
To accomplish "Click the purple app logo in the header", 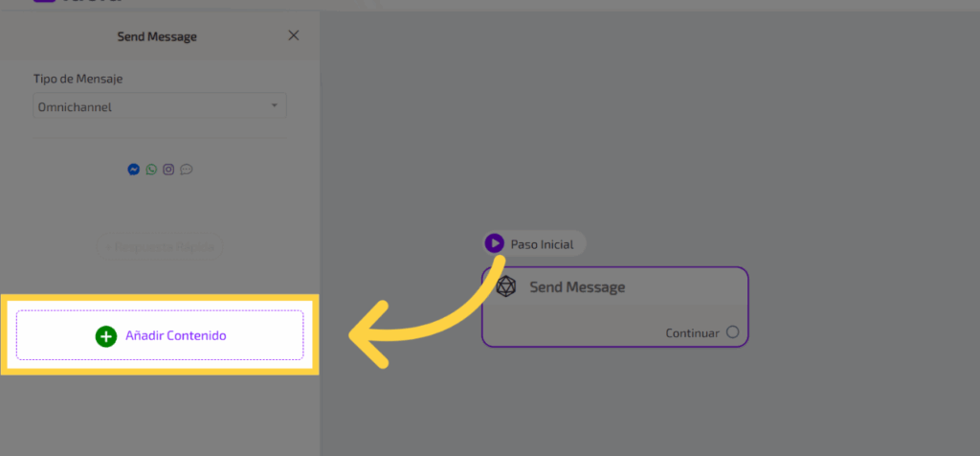I will tap(43, 3).
